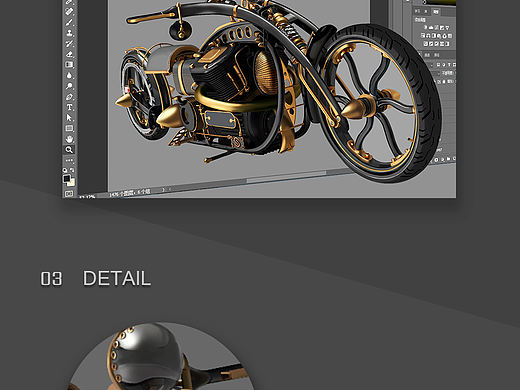Add a Vibrance adjustment
The height and width of the screenshot is (390, 520).
tap(447, 27)
